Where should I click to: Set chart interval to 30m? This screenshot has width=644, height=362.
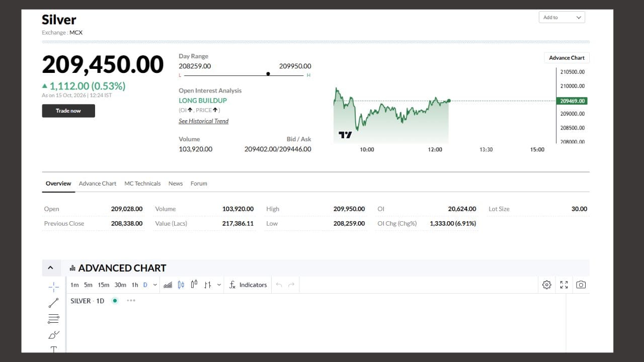[120, 285]
